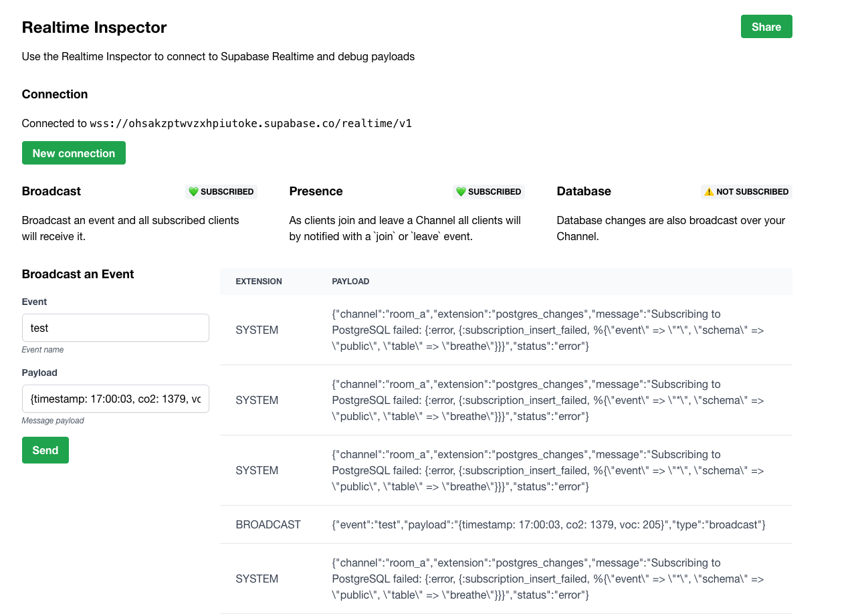The width and height of the screenshot is (856, 616).
Task: Click the websocket connection URL text
Action: tap(251, 123)
